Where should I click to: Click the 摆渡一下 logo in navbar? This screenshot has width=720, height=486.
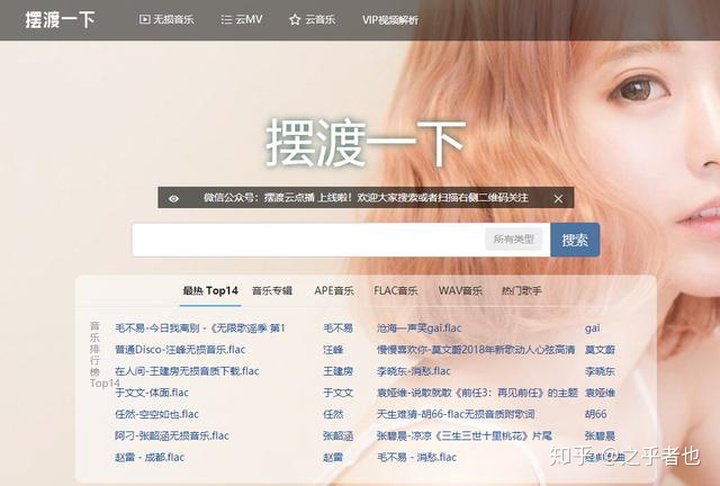point(60,20)
